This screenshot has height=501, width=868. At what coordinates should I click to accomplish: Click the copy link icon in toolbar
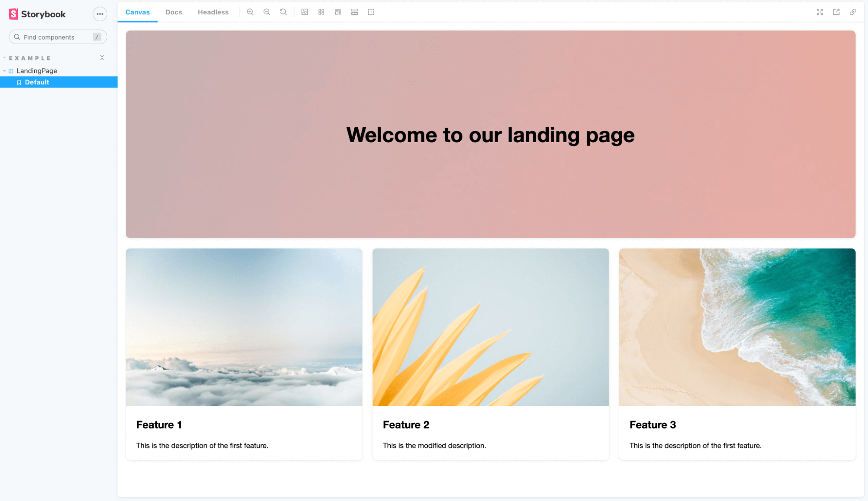853,12
